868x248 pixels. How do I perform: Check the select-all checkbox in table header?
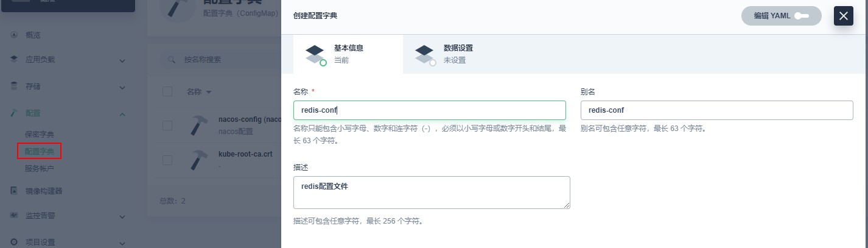point(167,91)
